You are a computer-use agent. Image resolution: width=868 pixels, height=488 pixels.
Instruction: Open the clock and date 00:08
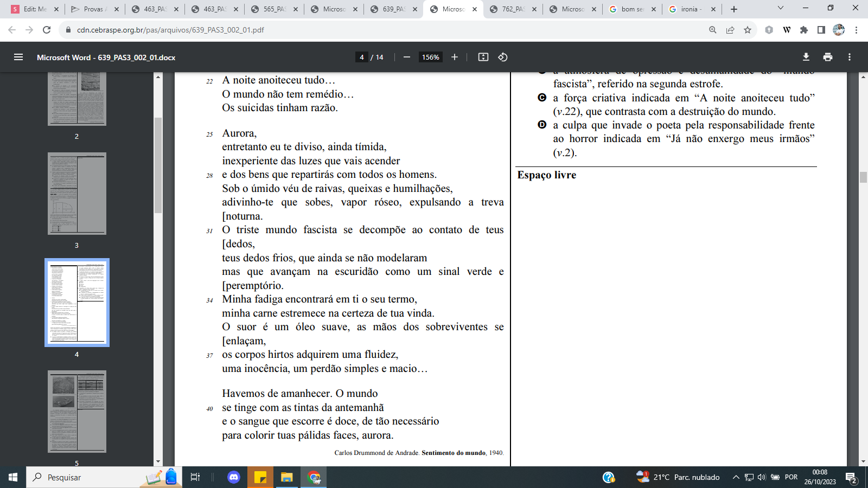click(x=820, y=477)
